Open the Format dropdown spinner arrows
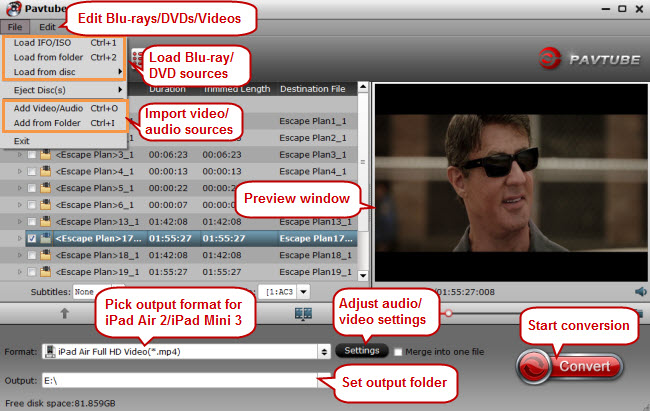This screenshot has height=411, width=650. point(324,352)
